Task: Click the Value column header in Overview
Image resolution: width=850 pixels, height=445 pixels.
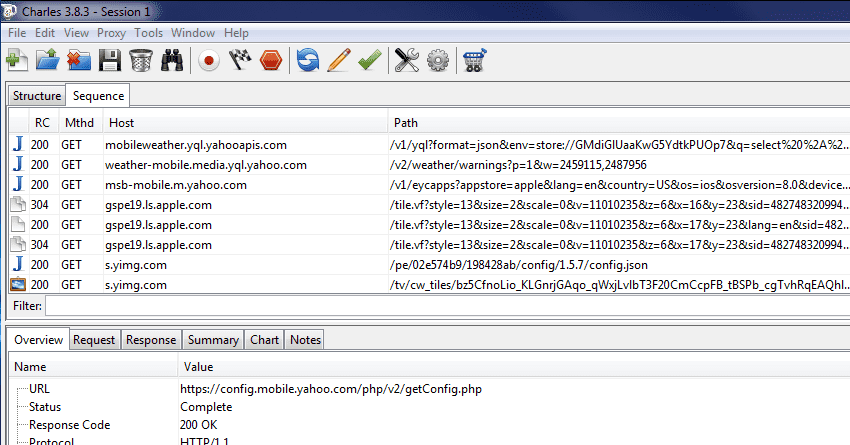Action: [513, 367]
